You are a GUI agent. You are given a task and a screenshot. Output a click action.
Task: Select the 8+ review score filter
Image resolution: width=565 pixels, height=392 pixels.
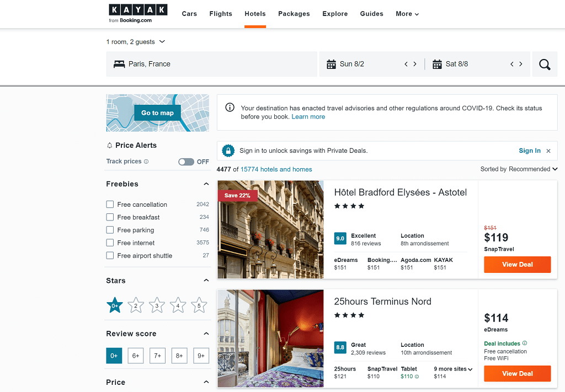179,356
